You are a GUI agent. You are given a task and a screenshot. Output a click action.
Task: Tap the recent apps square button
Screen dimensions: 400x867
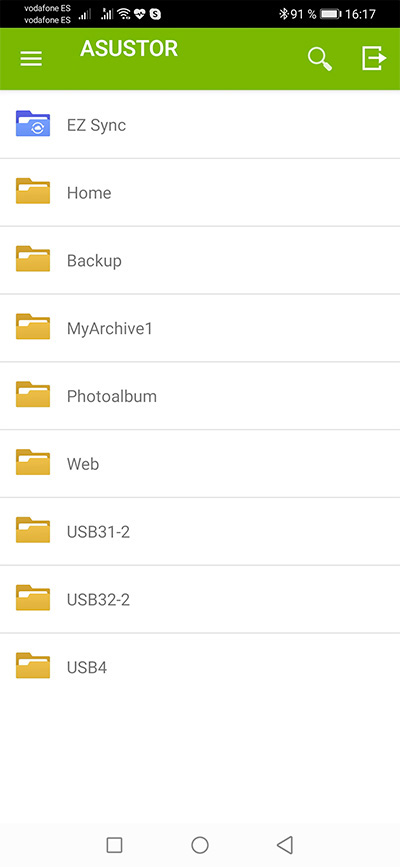point(115,845)
